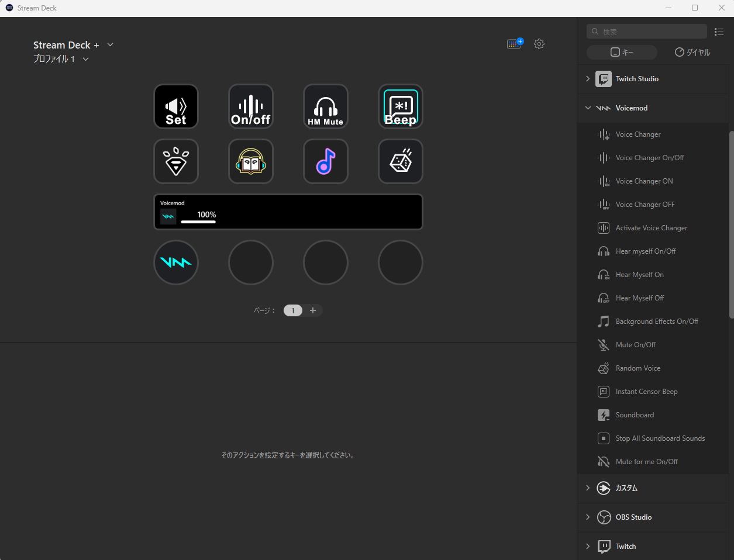
Task: Click the カスタム category icon
Action: click(x=604, y=488)
